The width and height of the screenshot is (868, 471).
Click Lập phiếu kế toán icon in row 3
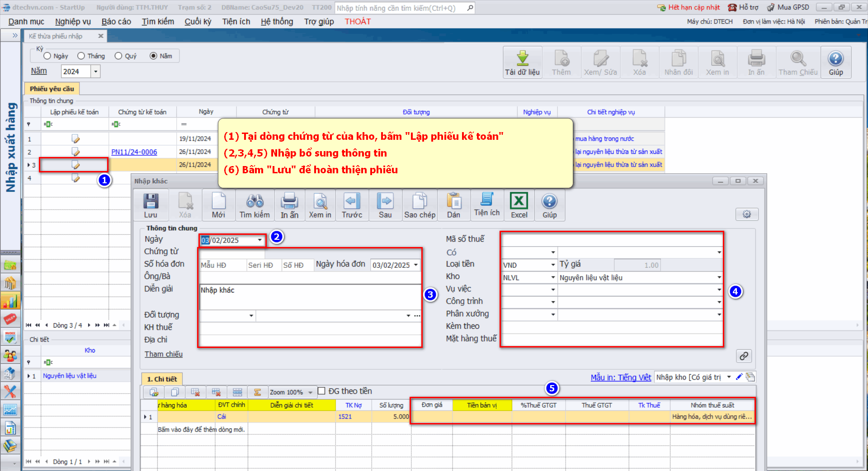(75, 165)
